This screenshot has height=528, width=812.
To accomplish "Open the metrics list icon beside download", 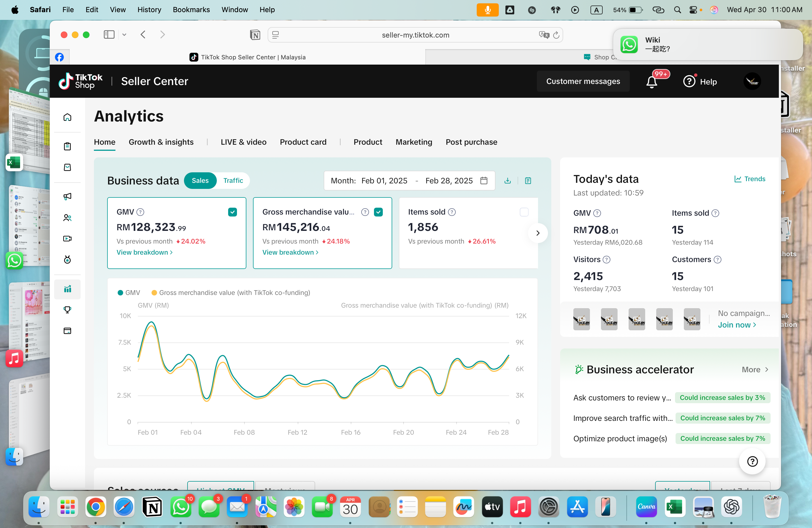I will click(x=528, y=181).
